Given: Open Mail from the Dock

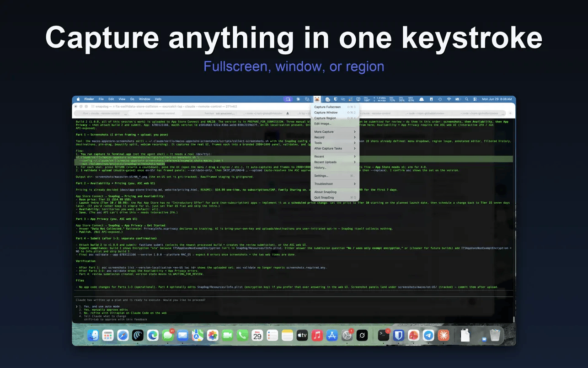Looking at the screenshot, I should point(183,336).
